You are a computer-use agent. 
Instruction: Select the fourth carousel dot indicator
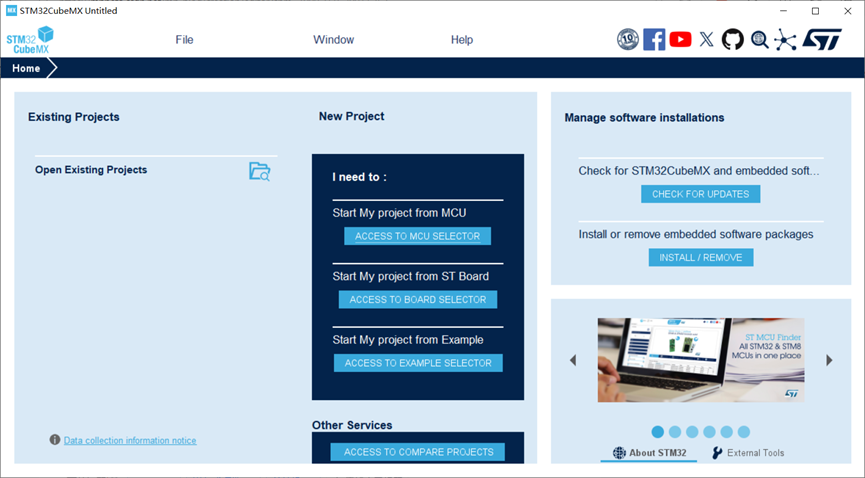tap(709, 432)
